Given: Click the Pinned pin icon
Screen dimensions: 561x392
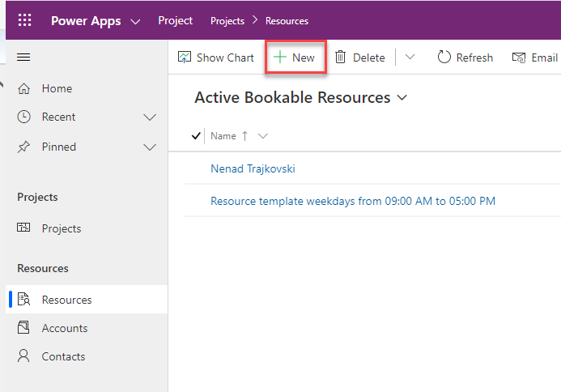Looking at the screenshot, I should pyautogui.click(x=24, y=147).
